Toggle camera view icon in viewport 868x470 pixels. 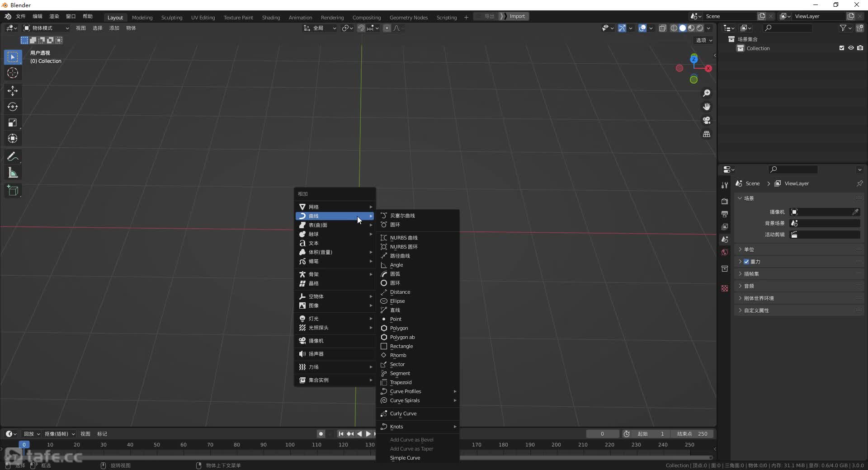pyautogui.click(x=707, y=120)
